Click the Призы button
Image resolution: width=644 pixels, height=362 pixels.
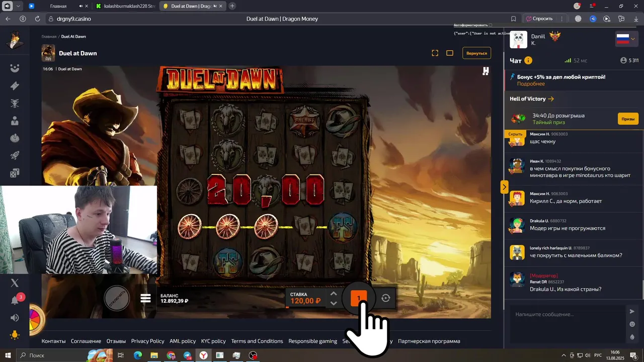[x=628, y=119]
